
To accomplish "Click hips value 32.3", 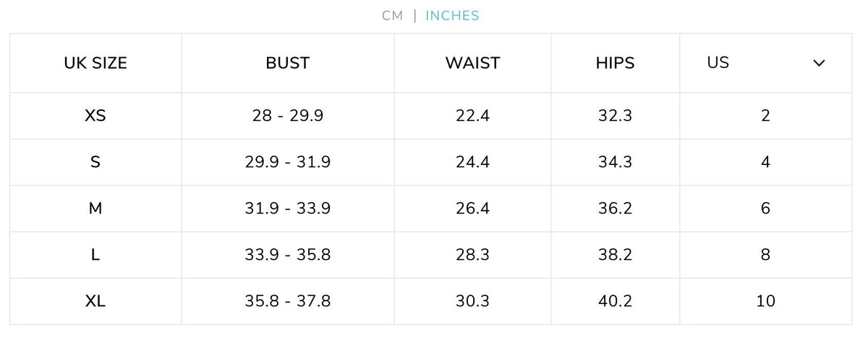I will coord(615,116).
